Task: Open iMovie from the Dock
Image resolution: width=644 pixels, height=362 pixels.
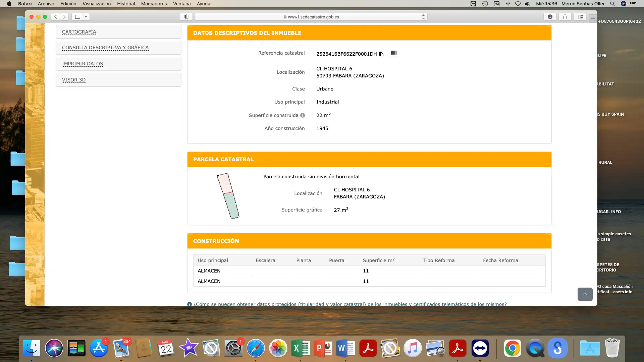Action: click(x=189, y=348)
